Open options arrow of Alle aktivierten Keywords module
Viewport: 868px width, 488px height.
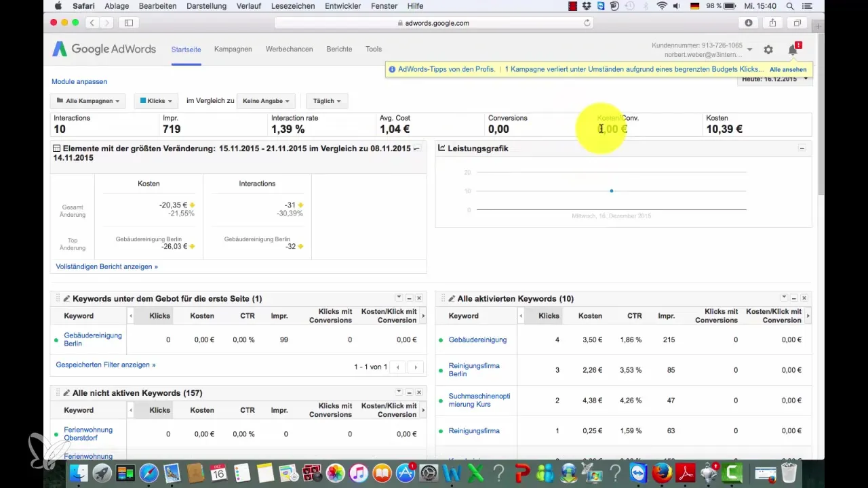tap(785, 298)
